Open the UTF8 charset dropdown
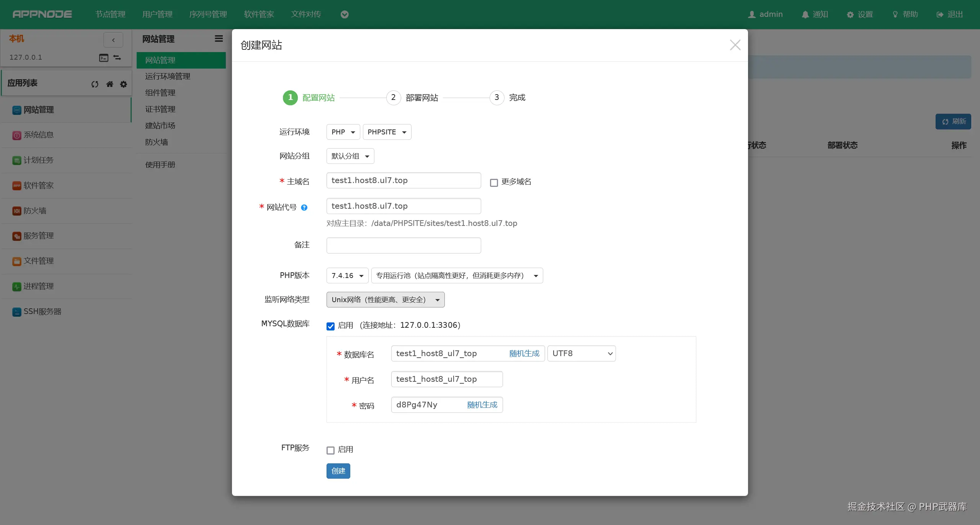Screen dimensions: 980x525 (x=581, y=353)
